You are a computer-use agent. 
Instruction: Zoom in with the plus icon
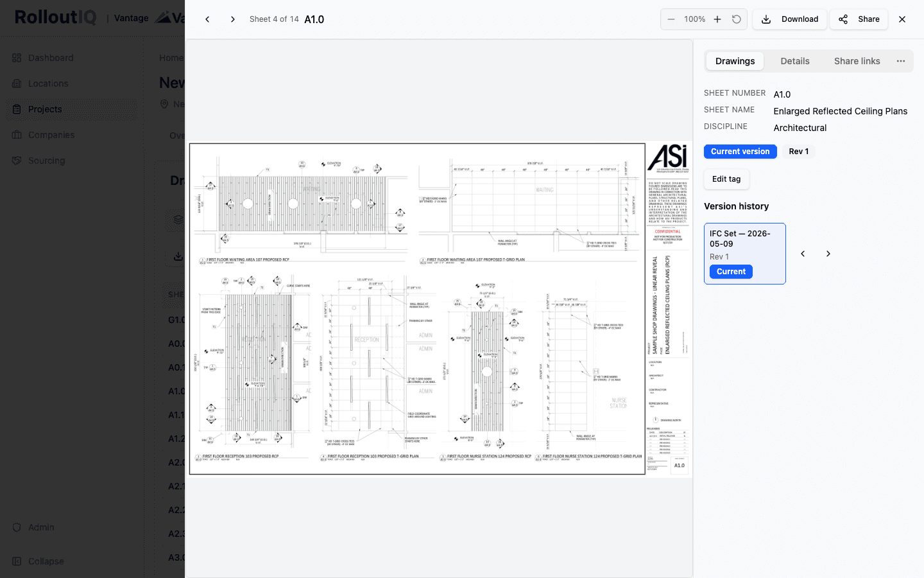click(717, 19)
